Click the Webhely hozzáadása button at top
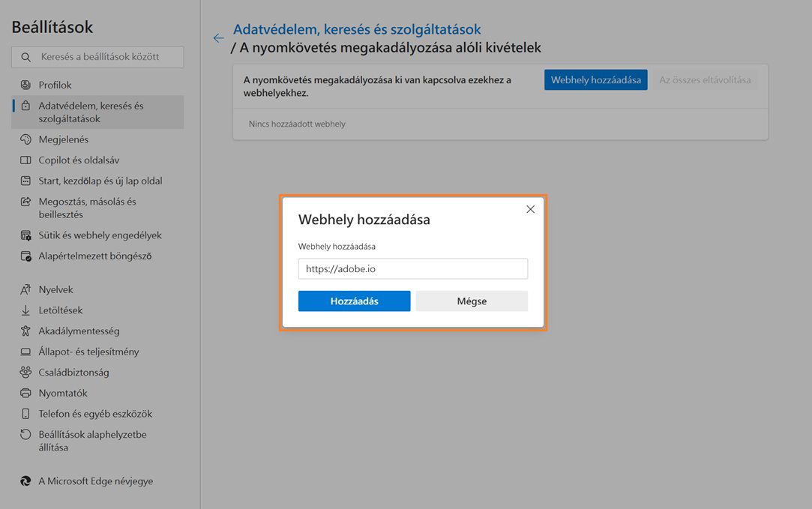The height and width of the screenshot is (509, 812). coord(595,79)
